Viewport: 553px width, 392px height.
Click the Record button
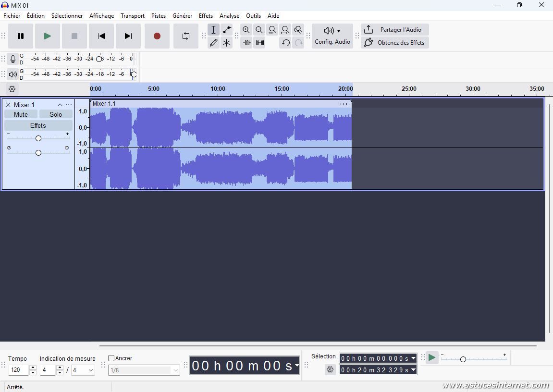(x=157, y=36)
